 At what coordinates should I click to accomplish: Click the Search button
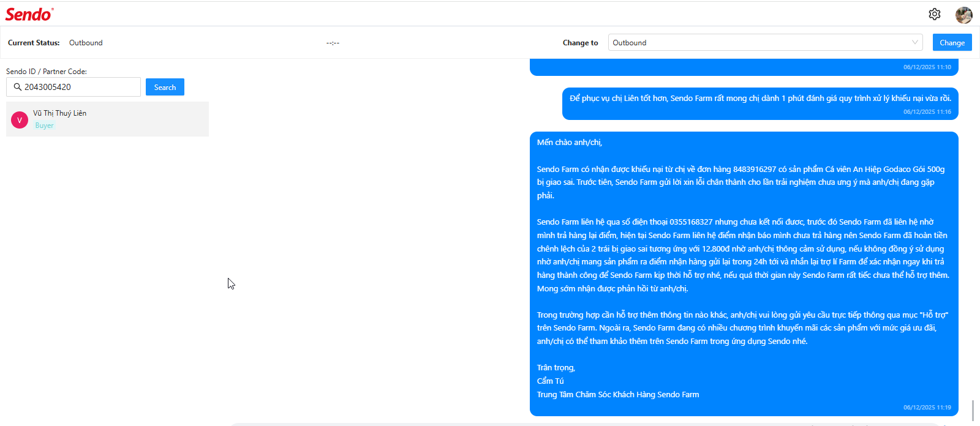[x=165, y=87]
